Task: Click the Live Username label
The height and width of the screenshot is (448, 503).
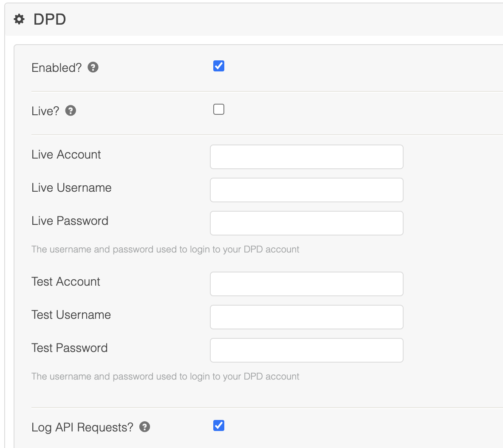Action: click(71, 188)
